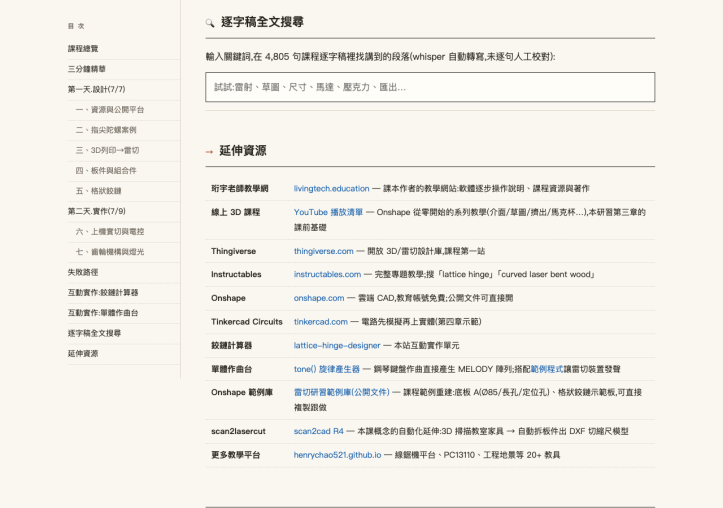
Task: Open the YouTube 播放清單 link
Action: coord(328,212)
